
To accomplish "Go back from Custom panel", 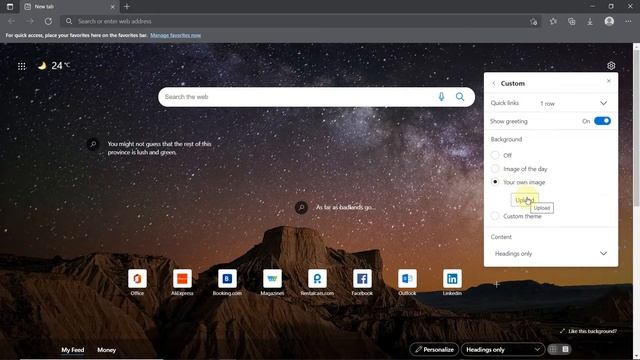I will 493,83.
